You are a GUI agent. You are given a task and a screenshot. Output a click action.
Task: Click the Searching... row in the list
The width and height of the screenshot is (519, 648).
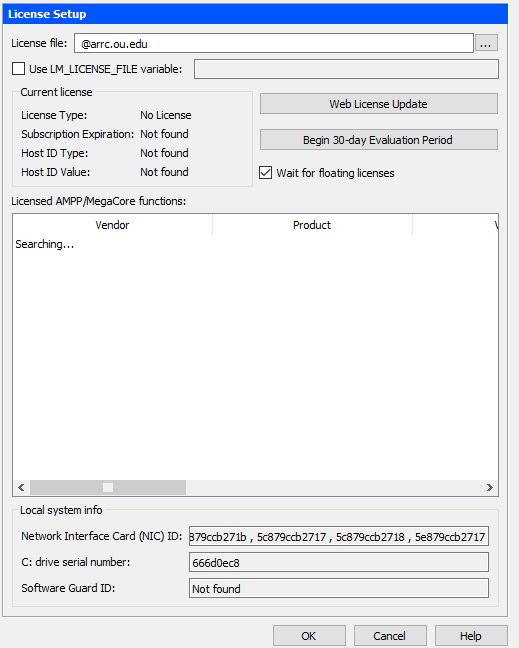pos(45,244)
